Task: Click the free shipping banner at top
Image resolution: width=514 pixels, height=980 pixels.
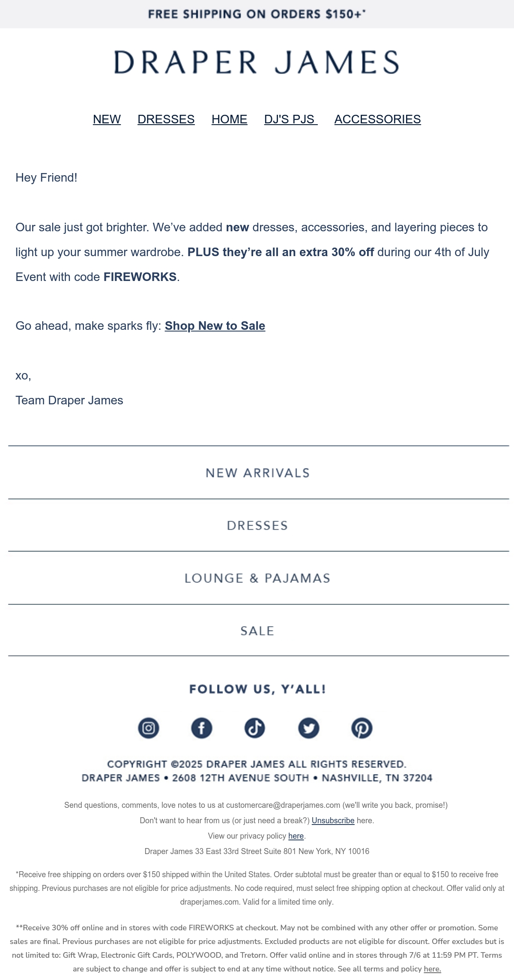Action: [257, 14]
